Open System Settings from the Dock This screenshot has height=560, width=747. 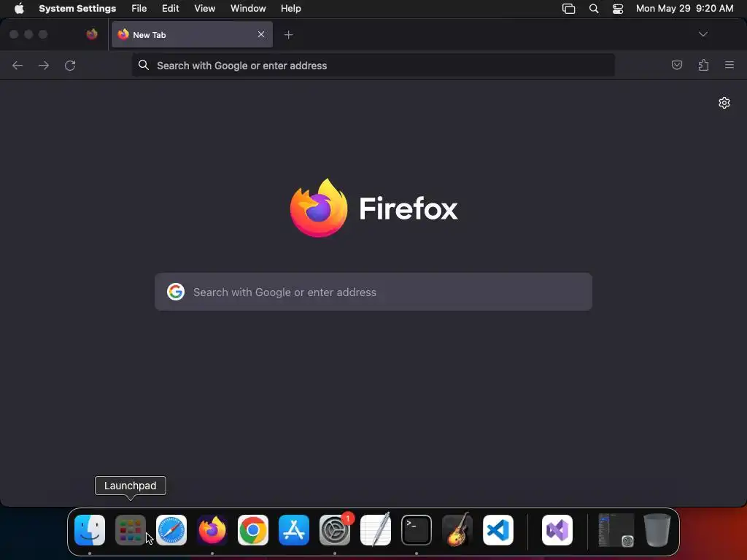335,529
